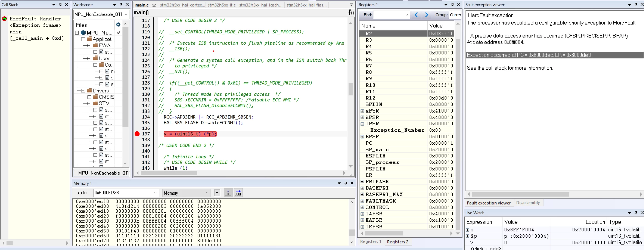Switch to the Disassembly tab
This screenshot has width=644, height=250.
click(x=528, y=203)
